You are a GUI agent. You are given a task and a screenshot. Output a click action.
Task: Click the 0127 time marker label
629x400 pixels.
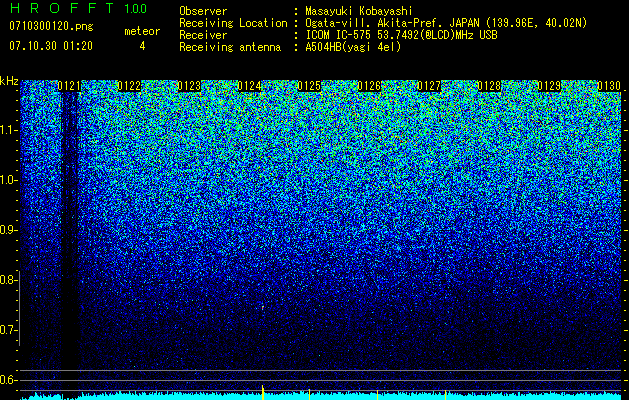coord(429,86)
